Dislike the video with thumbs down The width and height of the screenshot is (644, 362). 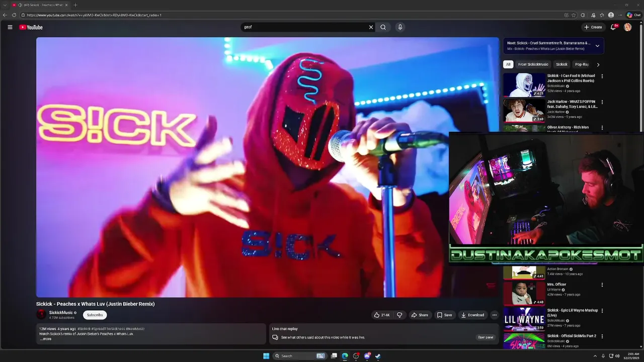(399, 315)
